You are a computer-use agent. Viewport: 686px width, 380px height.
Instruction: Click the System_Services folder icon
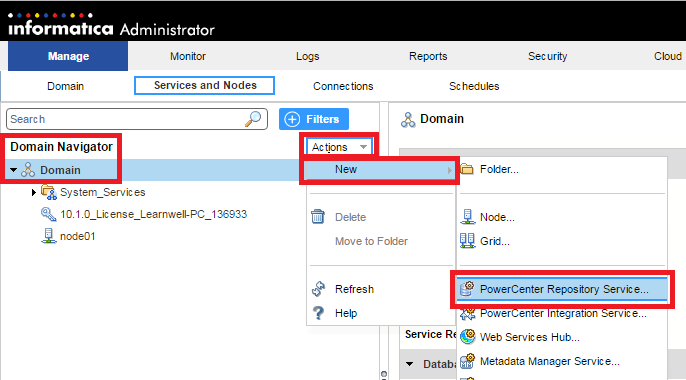point(49,192)
